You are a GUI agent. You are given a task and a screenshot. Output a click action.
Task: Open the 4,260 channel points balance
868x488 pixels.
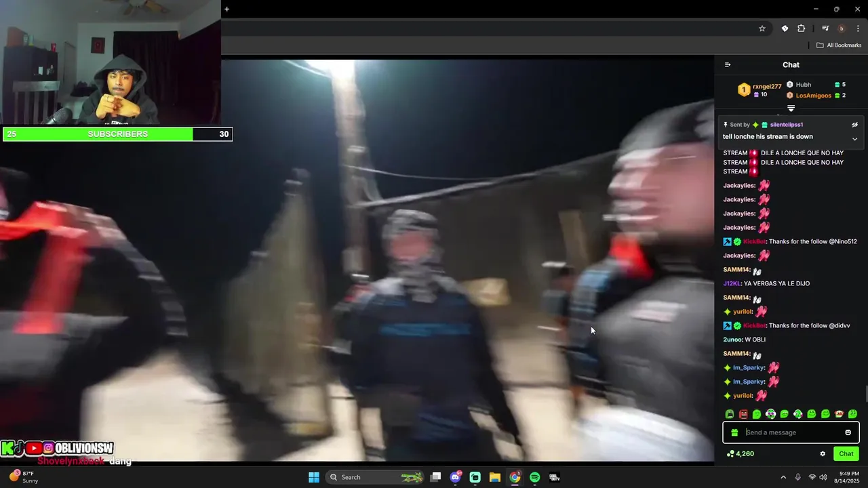coord(740,454)
